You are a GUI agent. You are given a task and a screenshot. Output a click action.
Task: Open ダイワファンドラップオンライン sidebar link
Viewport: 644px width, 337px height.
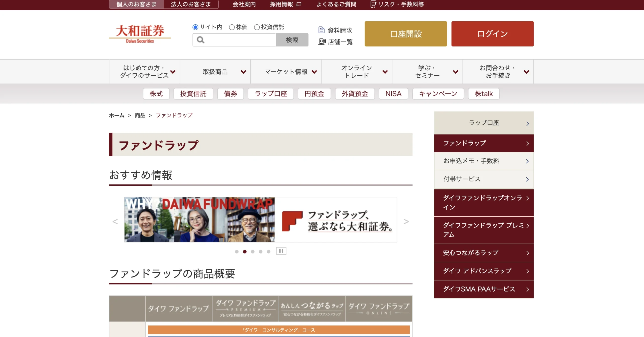(x=484, y=203)
